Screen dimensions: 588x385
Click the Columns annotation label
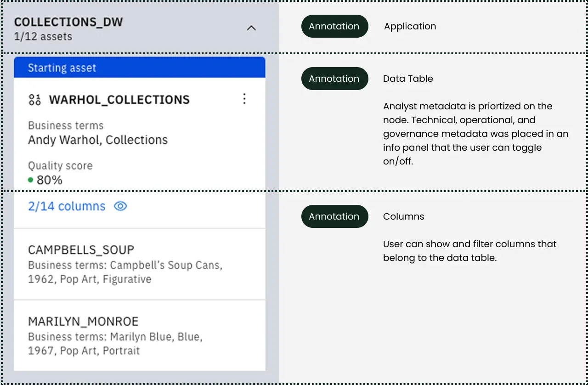[404, 216]
